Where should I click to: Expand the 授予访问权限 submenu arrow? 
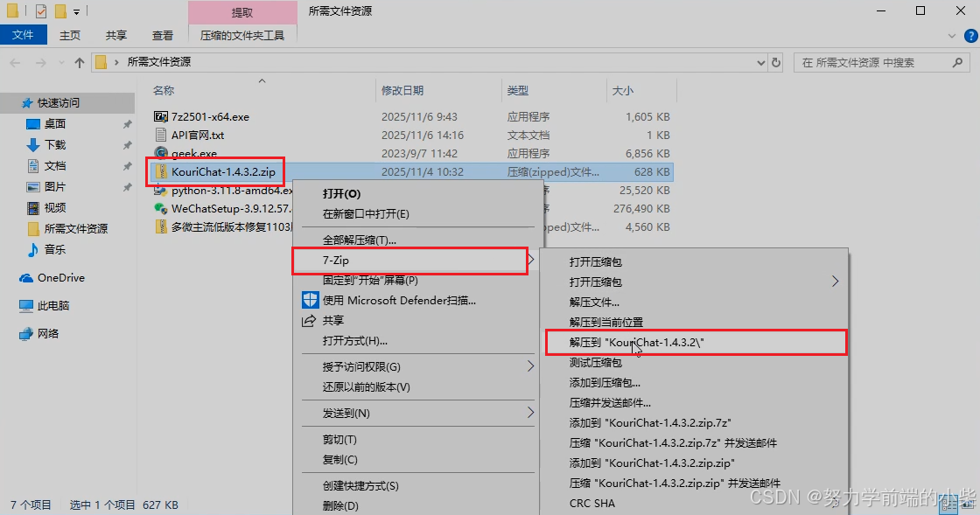[530, 366]
